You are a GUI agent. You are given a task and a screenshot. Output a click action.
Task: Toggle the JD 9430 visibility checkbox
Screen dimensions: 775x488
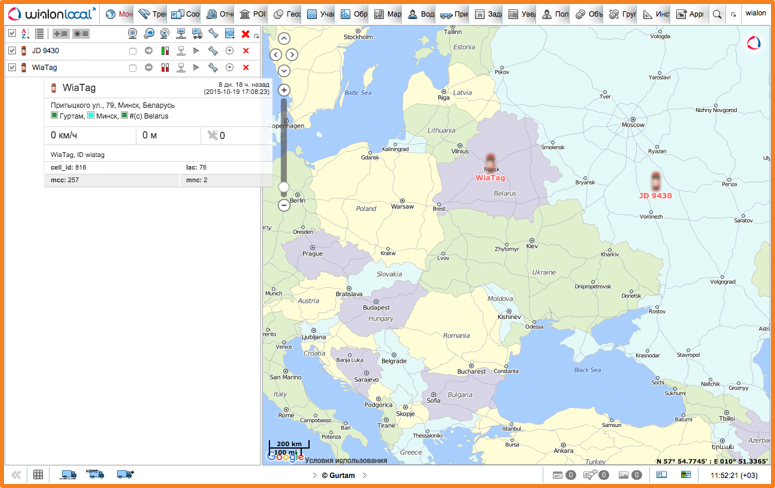point(12,50)
